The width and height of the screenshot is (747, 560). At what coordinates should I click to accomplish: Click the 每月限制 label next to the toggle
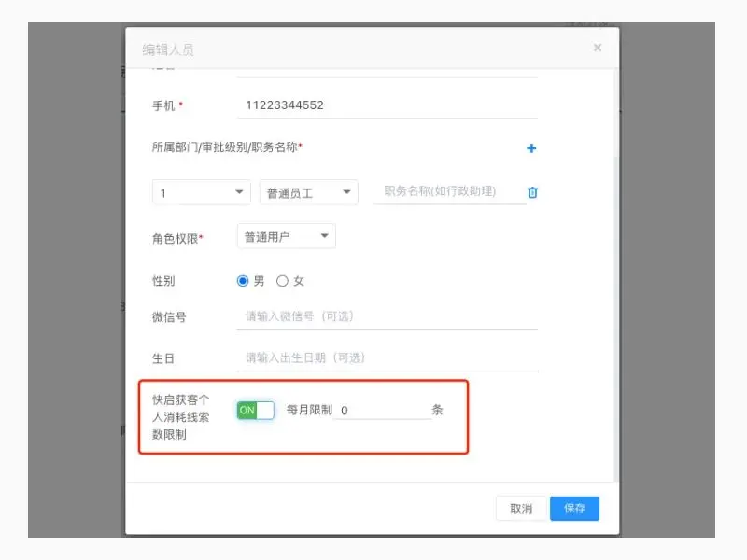pos(308,410)
